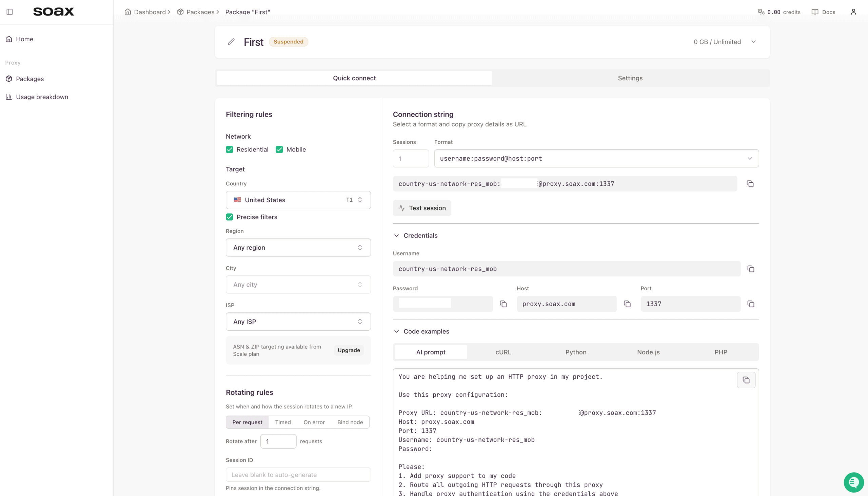Image resolution: width=868 pixels, height=496 pixels.
Task: Click the Test session button
Action: pyautogui.click(x=422, y=208)
